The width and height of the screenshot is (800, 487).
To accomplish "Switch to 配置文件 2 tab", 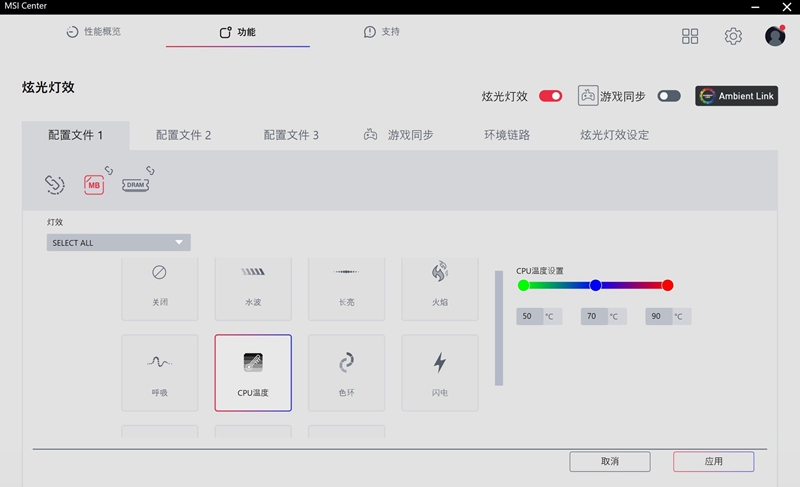I will click(184, 135).
